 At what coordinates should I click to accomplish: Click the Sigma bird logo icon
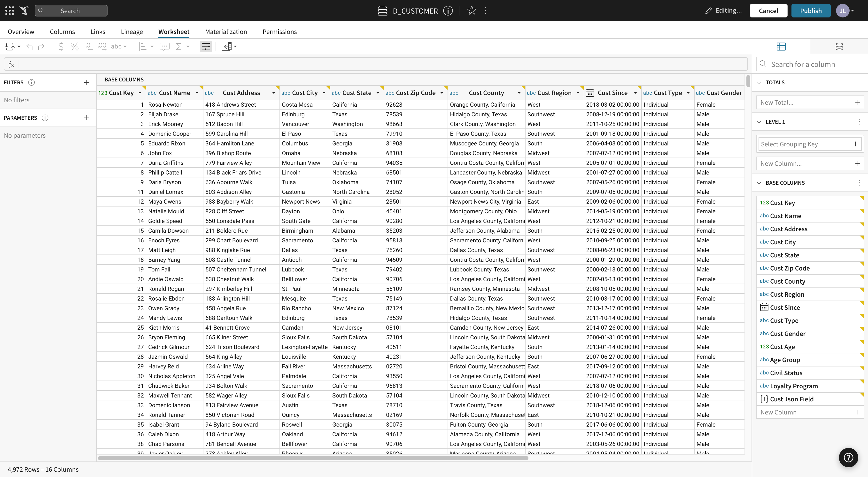[24, 10]
